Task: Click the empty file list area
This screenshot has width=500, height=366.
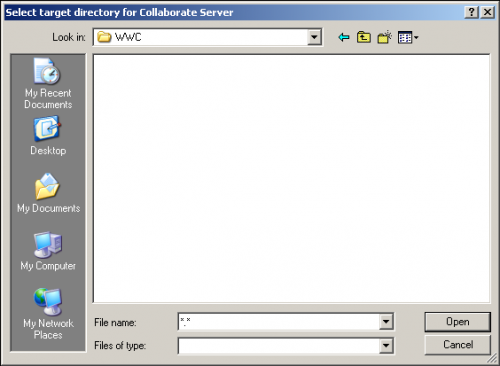Action: point(291,179)
